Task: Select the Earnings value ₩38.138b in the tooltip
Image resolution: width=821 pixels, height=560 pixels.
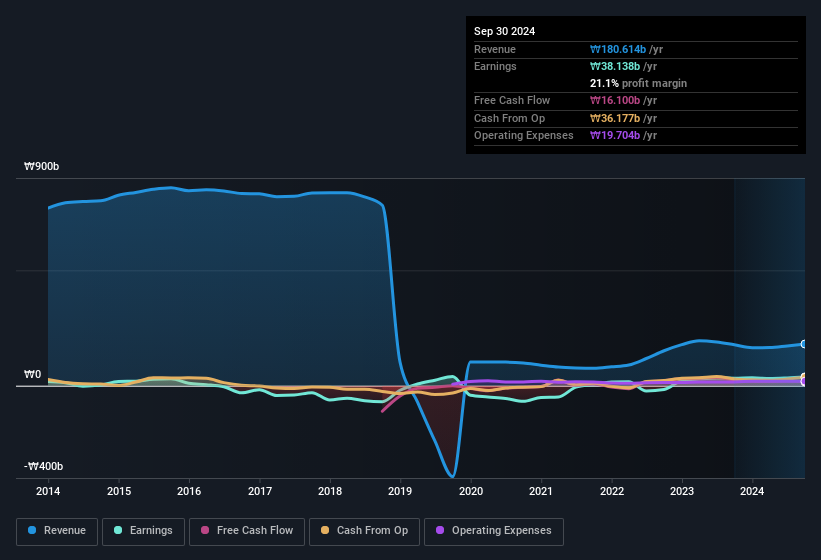Action: point(620,66)
